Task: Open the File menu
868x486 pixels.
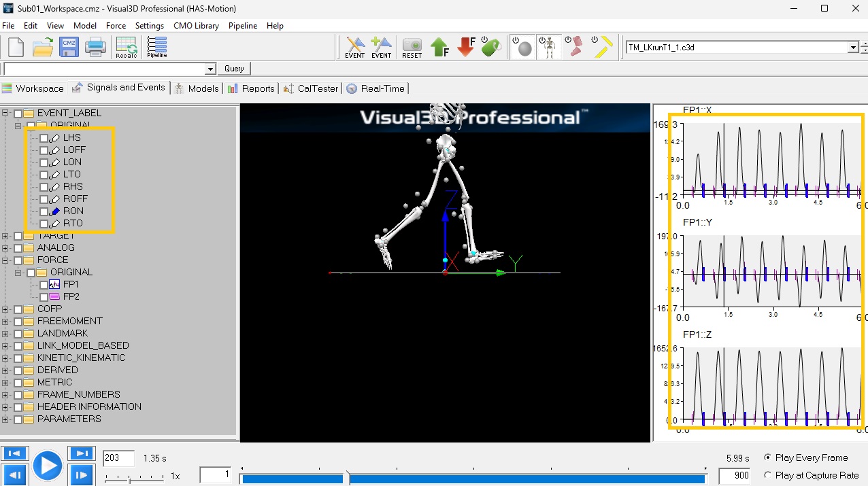Action: [8, 26]
